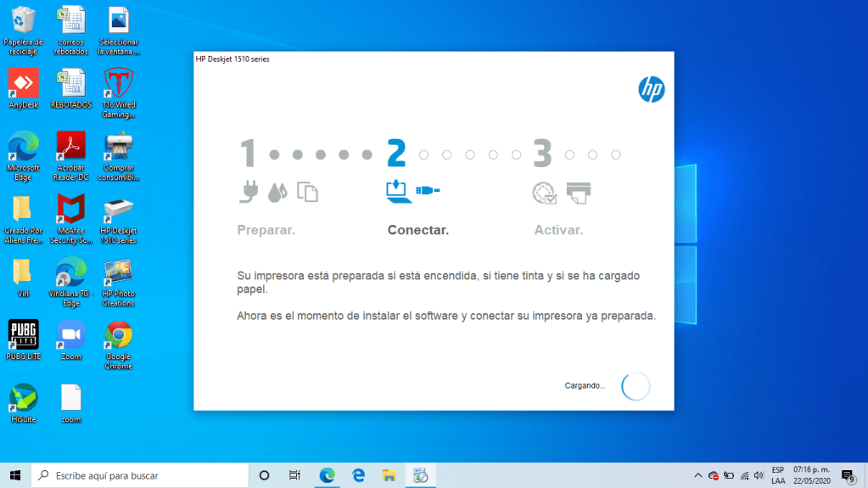Click the Conectar. step label
The height and width of the screenshot is (488, 868).
418,230
